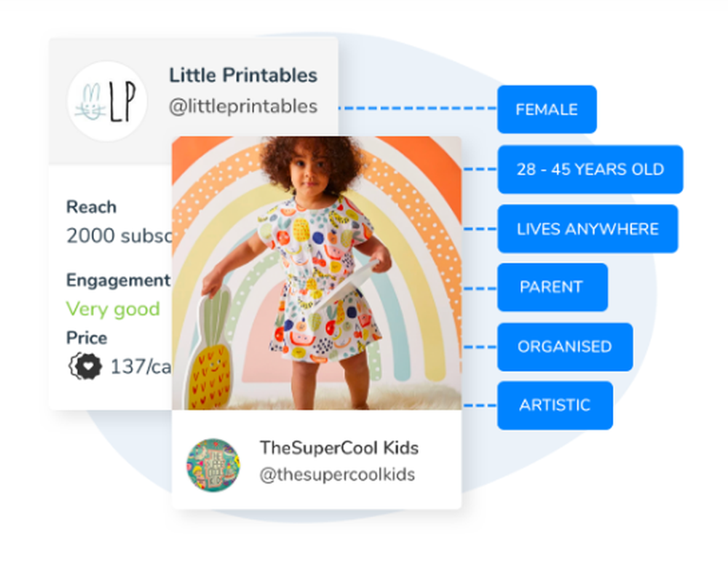
Task: Choose the LIVES ANYWHERE tag
Action: click(x=587, y=229)
